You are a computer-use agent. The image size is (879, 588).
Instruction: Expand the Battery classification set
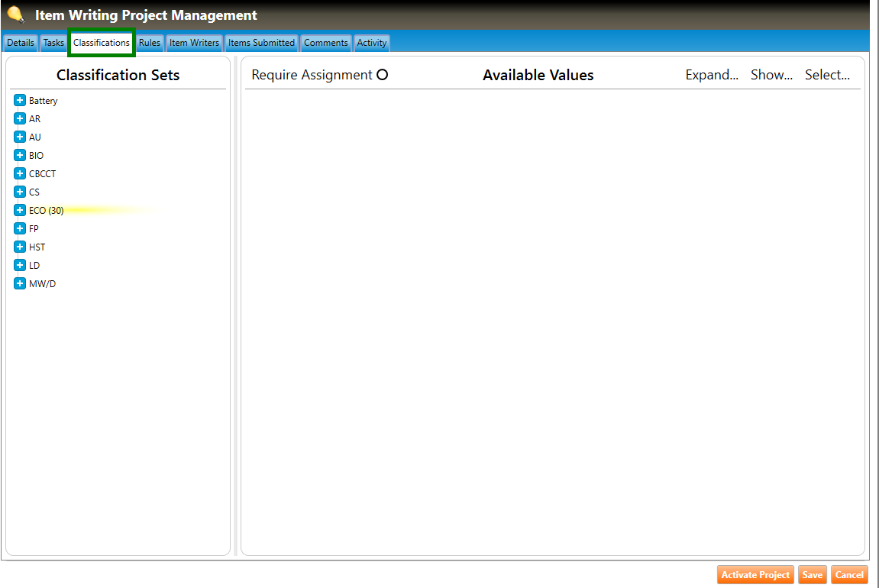[20, 101]
